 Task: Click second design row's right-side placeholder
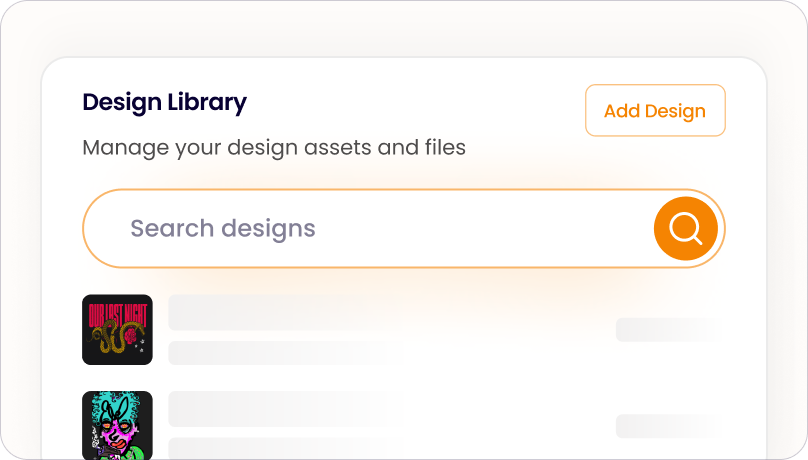665,426
